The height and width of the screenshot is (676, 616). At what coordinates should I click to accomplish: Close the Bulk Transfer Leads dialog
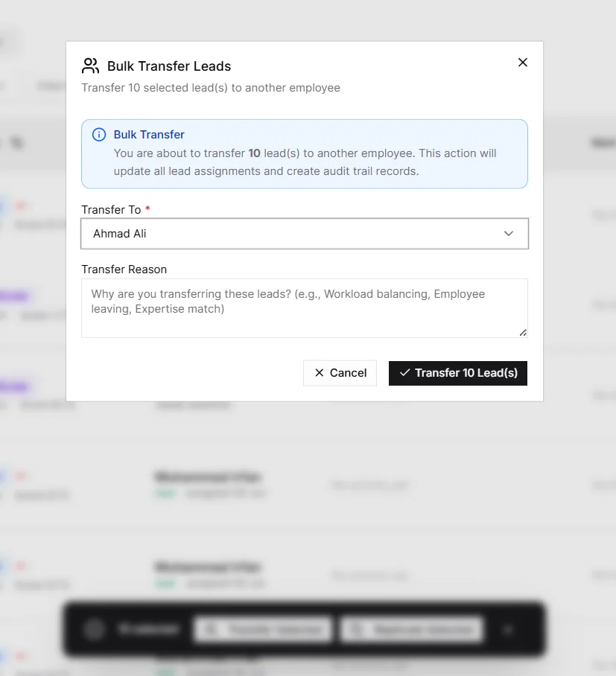point(522,63)
